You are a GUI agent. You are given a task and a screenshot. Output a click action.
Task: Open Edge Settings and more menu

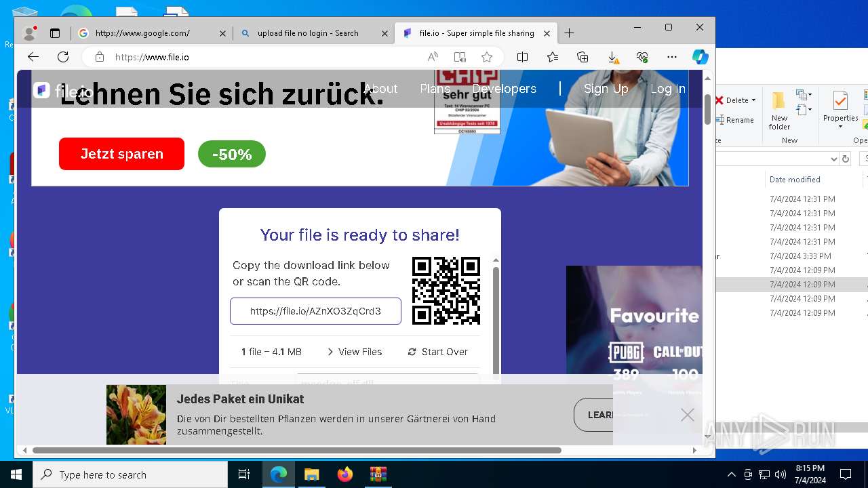672,57
